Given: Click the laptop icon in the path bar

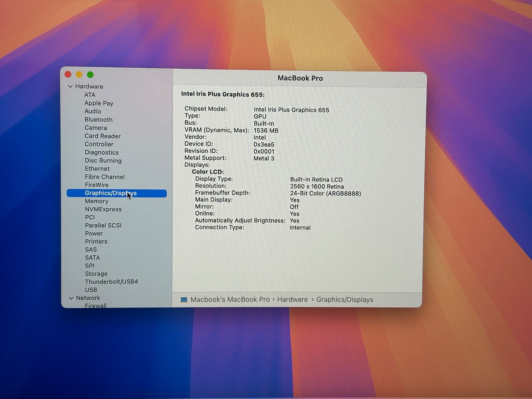Looking at the screenshot, I should 184,300.
